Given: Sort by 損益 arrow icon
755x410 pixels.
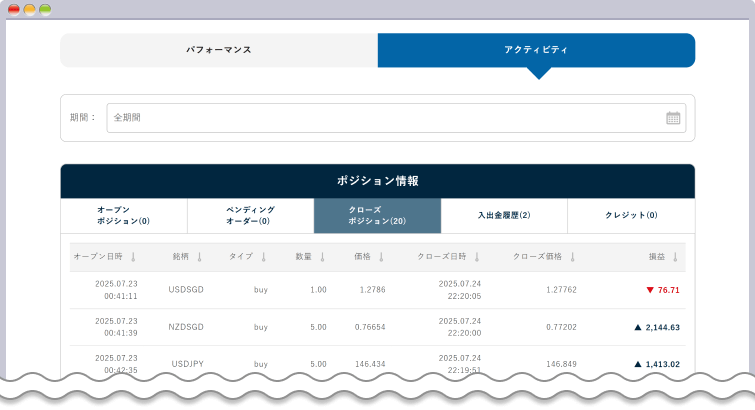Looking at the screenshot, I should pos(675,257).
